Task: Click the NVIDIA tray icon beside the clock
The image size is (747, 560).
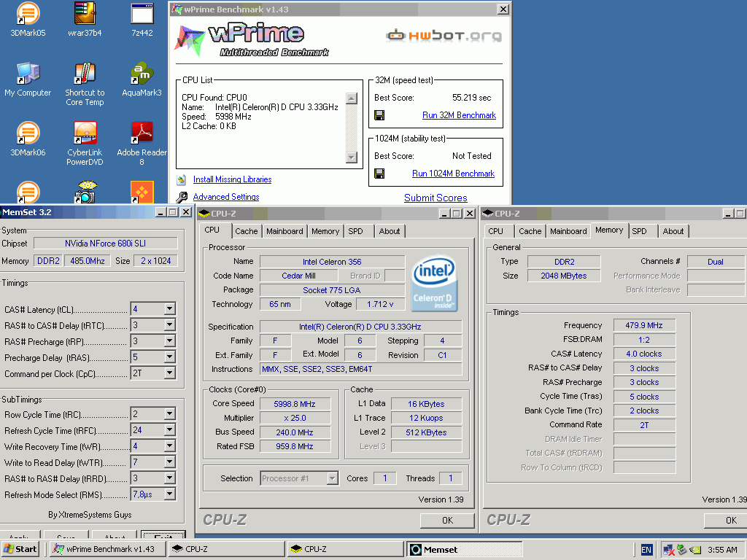Action: 695,550
